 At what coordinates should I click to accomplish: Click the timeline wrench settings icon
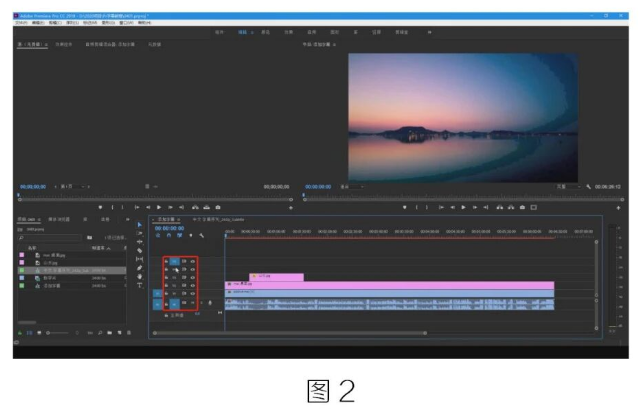(x=202, y=236)
